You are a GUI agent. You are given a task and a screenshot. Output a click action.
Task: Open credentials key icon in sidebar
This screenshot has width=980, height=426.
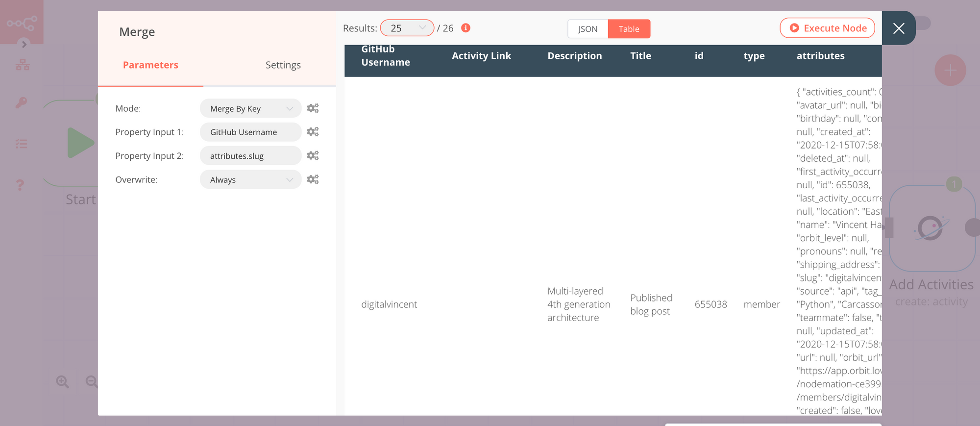click(x=21, y=102)
